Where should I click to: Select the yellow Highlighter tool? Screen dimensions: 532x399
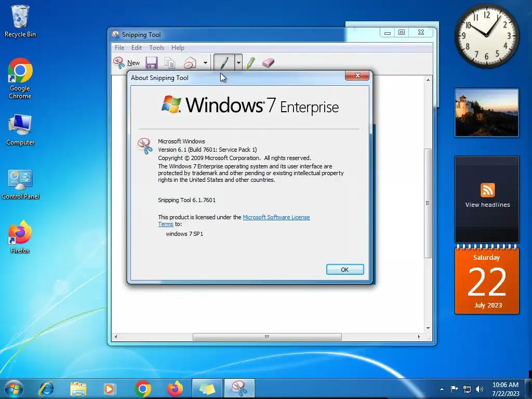(251, 63)
